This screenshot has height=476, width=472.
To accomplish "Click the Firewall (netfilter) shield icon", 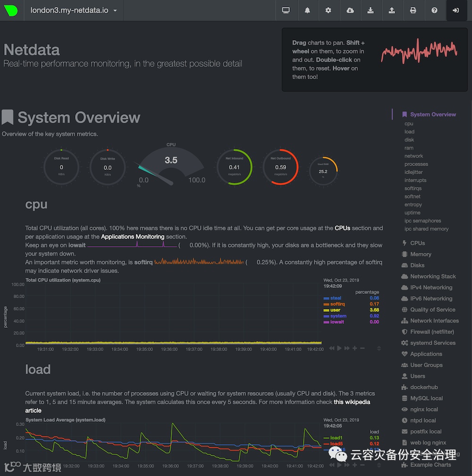I will [x=405, y=332].
